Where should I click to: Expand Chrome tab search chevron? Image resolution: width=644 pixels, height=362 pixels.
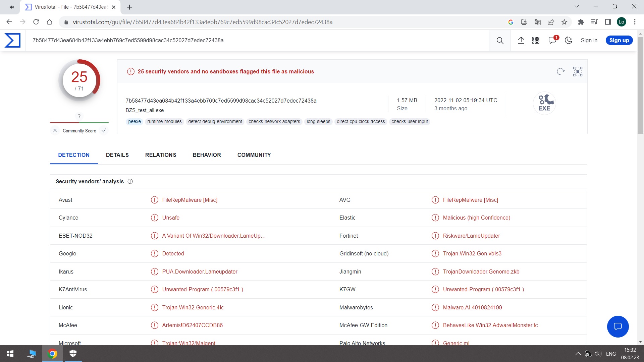click(x=577, y=6)
